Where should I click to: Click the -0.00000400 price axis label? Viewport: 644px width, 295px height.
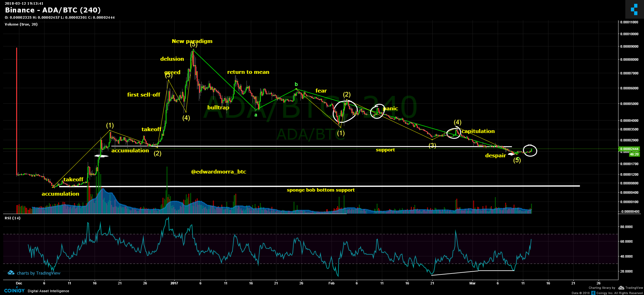point(630,212)
